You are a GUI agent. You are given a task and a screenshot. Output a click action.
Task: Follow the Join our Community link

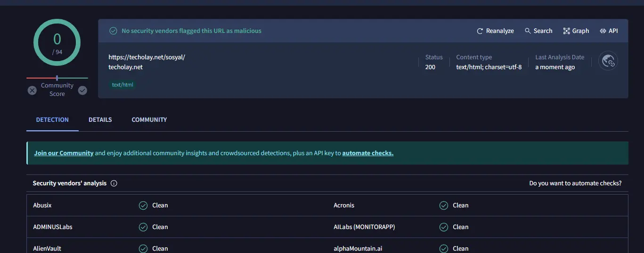tap(64, 153)
